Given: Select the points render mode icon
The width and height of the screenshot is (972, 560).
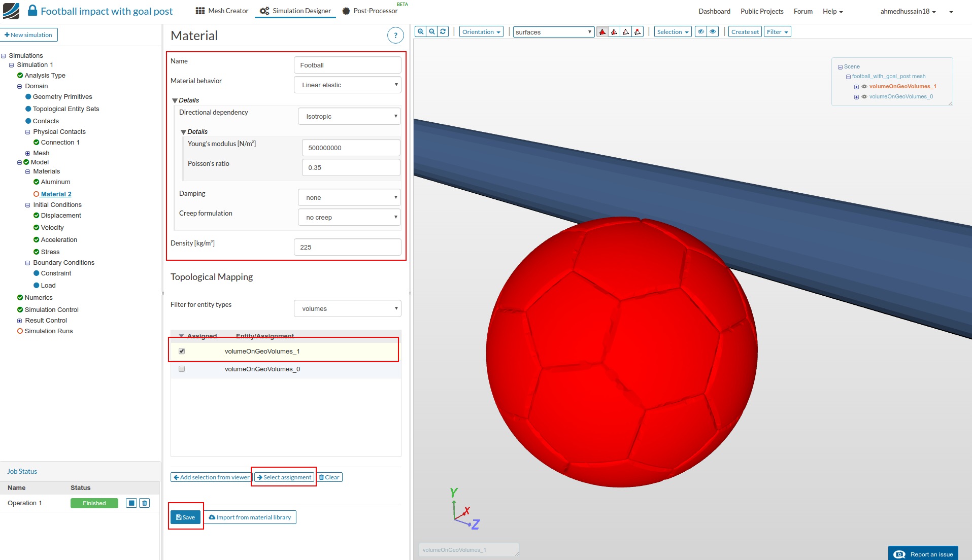Looking at the screenshot, I should click(638, 32).
